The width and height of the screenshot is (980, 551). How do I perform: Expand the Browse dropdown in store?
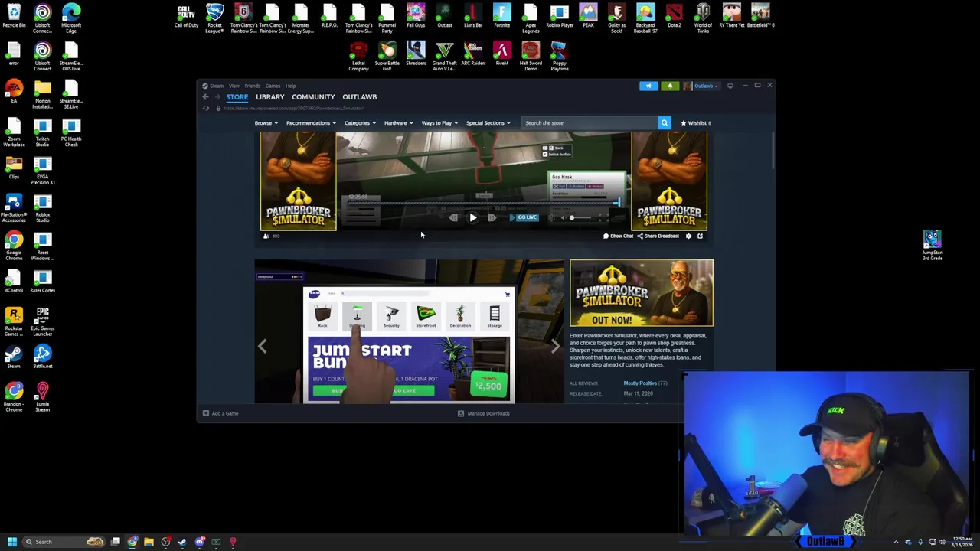[265, 122]
